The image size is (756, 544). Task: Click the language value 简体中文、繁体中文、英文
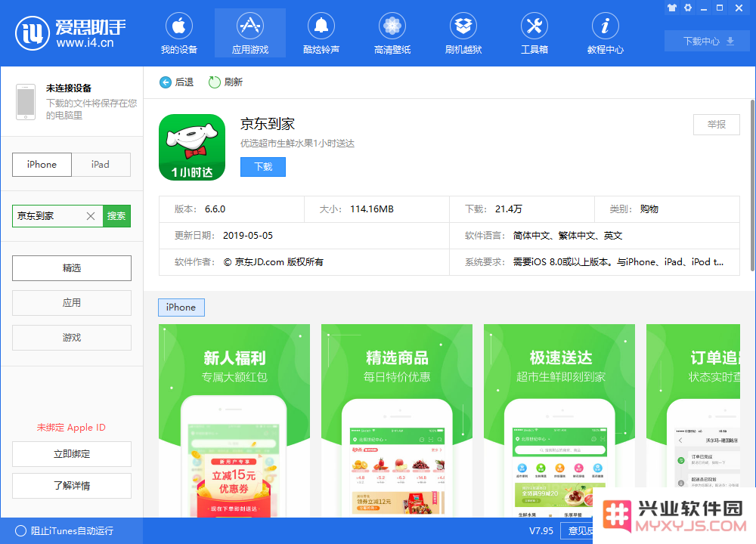[x=568, y=236]
